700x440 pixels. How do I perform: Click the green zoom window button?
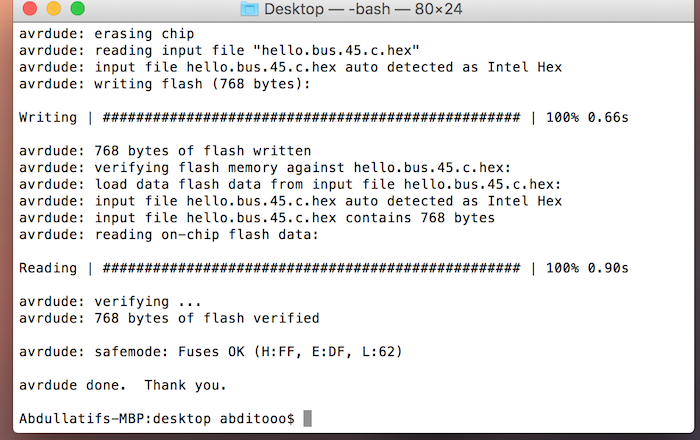point(78,8)
